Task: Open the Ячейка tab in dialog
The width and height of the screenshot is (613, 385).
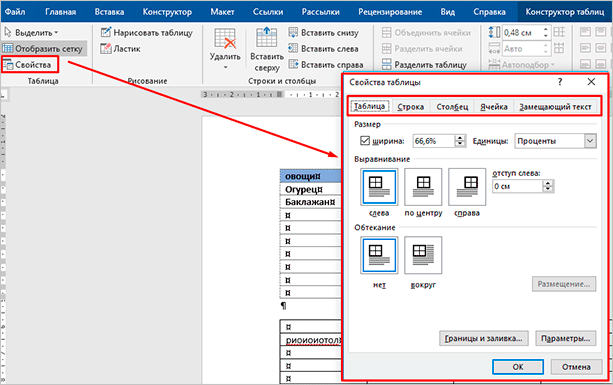Action: (494, 106)
